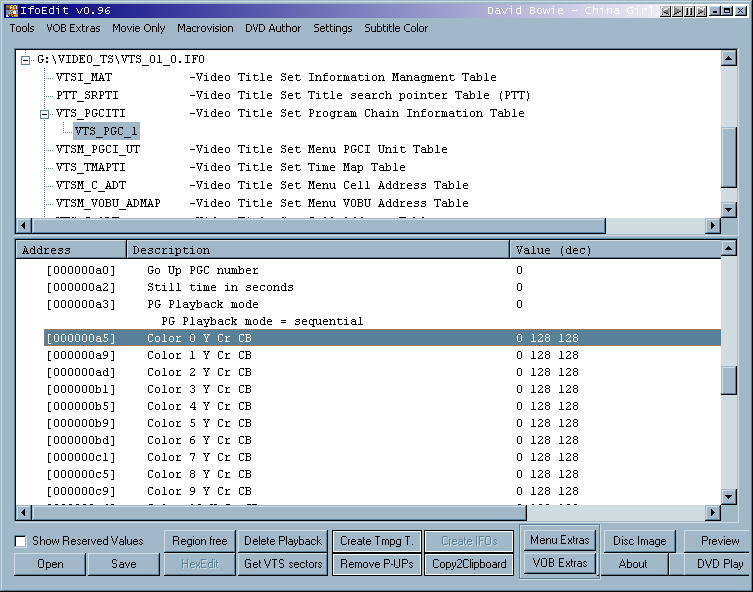Click the Copy2Clipboard button
This screenshot has width=753, height=592.
pyautogui.click(x=469, y=564)
